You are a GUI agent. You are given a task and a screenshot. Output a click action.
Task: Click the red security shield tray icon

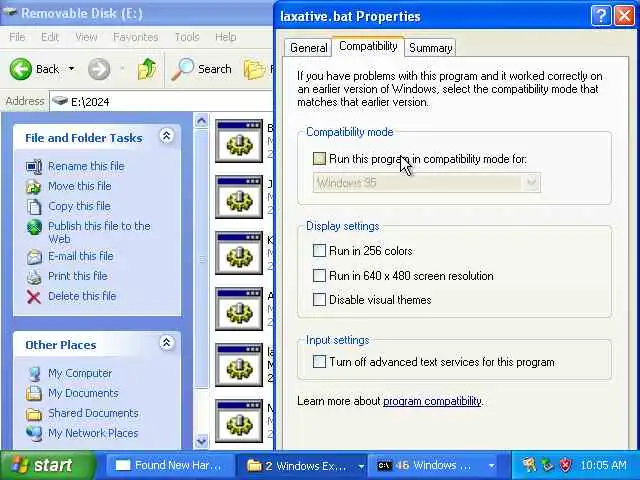click(565, 465)
